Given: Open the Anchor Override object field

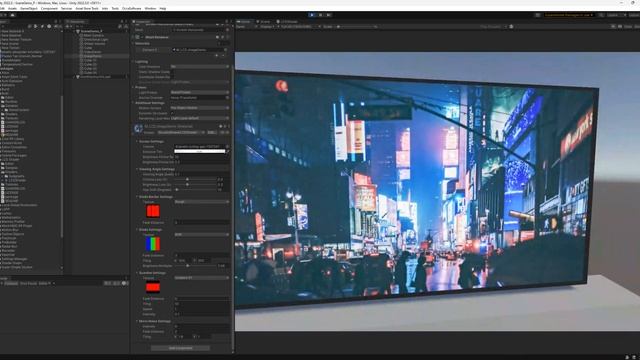Looking at the screenshot, I should click(x=200, y=98).
